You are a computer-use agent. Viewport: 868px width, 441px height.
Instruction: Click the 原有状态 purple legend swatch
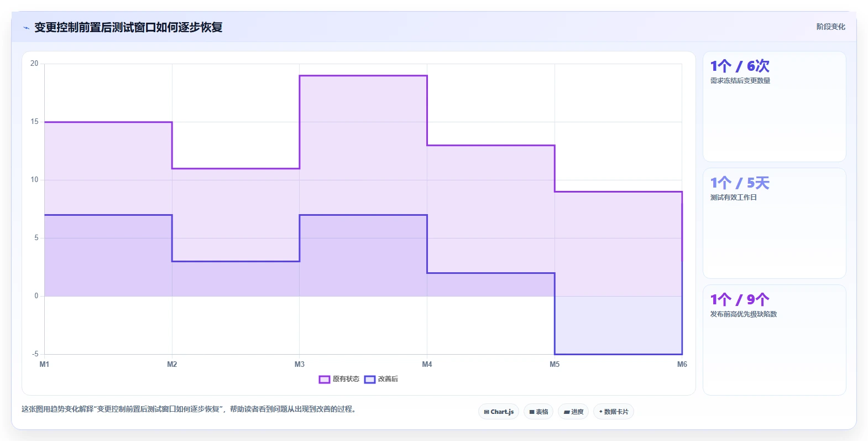pyautogui.click(x=325, y=379)
